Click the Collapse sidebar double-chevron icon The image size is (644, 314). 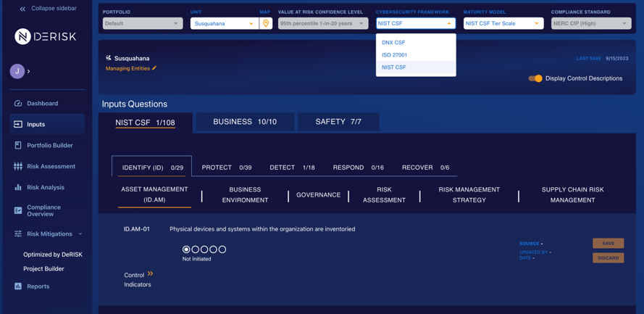coord(22,9)
